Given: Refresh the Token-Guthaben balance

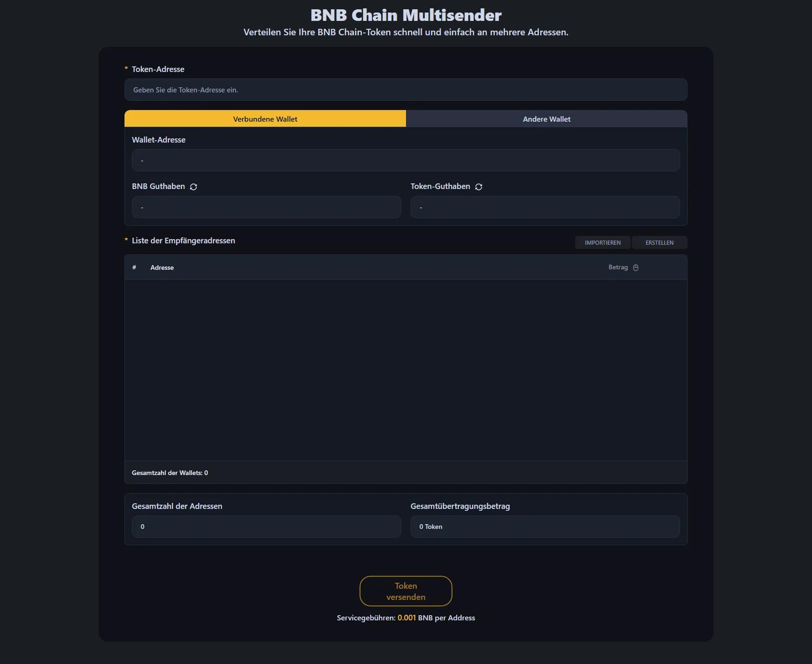Looking at the screenshot, I should point(478,187).
